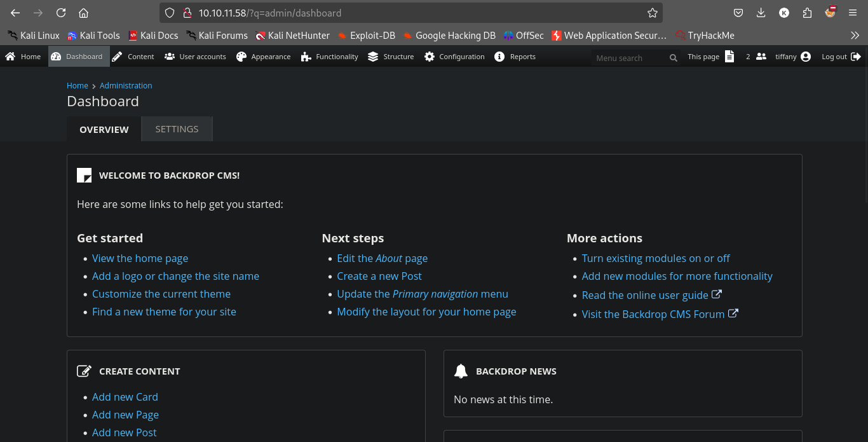Click Turn existing modules on or off

click(655, 258)
